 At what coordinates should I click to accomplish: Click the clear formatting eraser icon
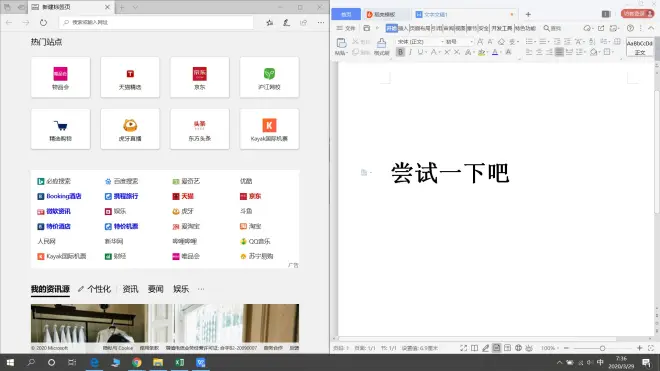(x=501, y=42)
